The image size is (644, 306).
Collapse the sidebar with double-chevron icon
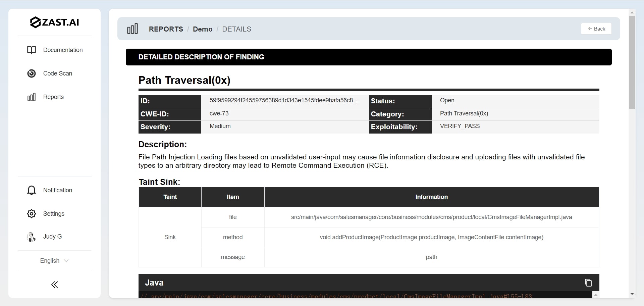pos(54,285)
